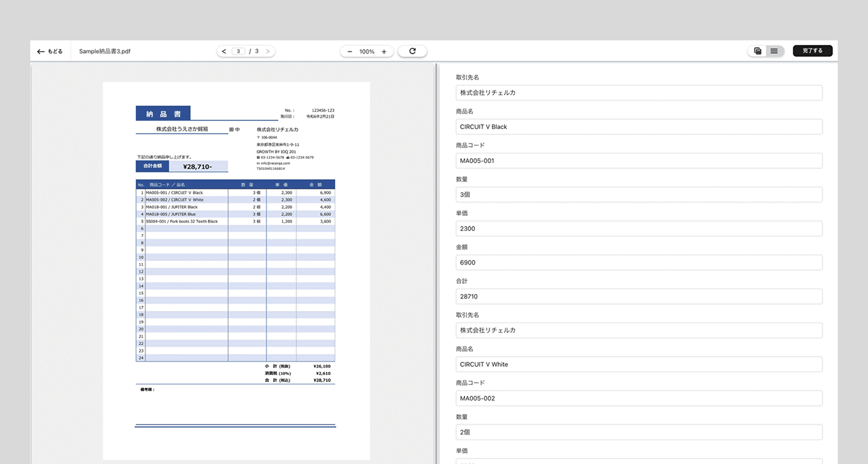The height and width of the screenshot is (464, 868).
Task: Click the rotate/reload icon button
Action: tap(412, 51)
